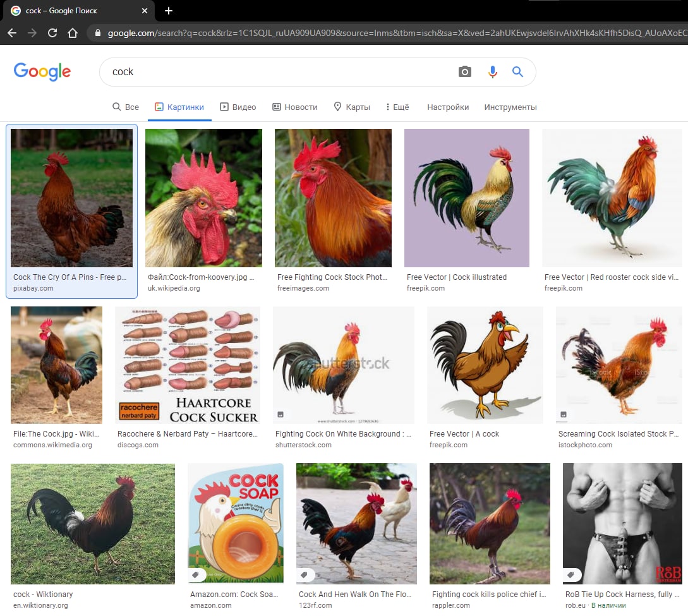Go back to the previous page
Viewport: 688px width, 616px height.
[12, 33]
